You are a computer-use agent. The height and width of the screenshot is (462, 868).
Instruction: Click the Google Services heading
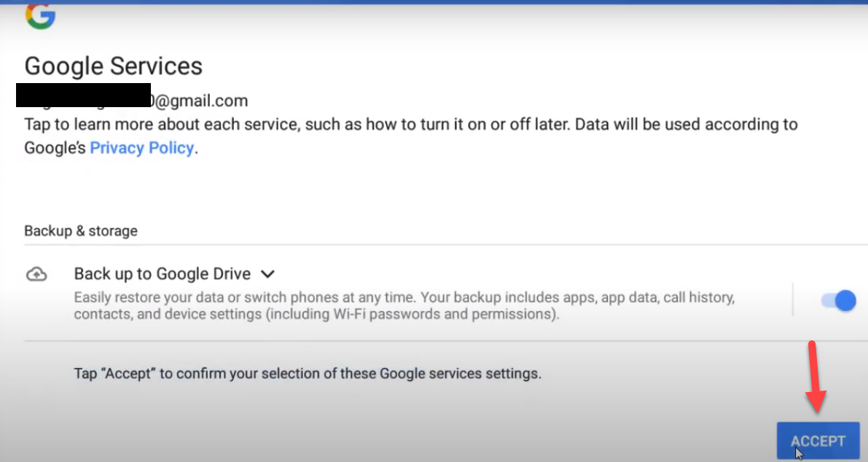114,66
